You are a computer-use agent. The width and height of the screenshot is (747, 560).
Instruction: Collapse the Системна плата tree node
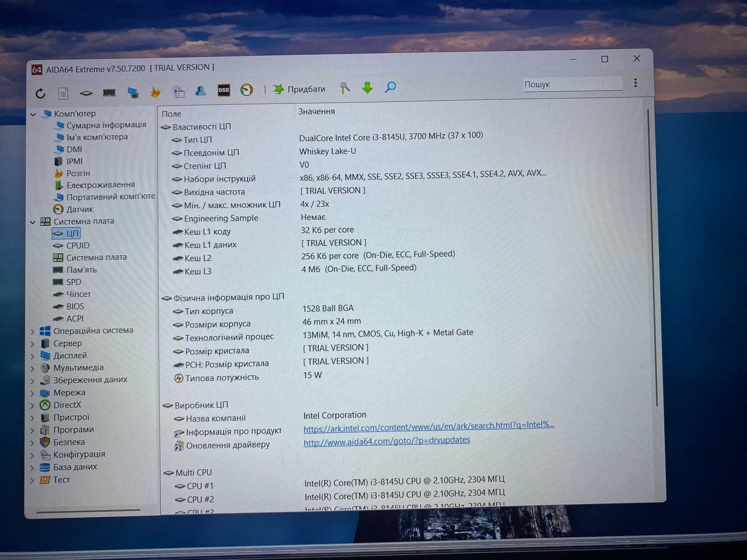coord(33,222)
